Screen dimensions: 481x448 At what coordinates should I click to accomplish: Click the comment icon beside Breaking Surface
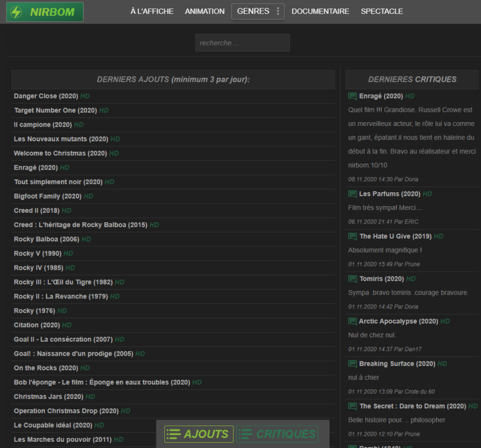(353, 364)
